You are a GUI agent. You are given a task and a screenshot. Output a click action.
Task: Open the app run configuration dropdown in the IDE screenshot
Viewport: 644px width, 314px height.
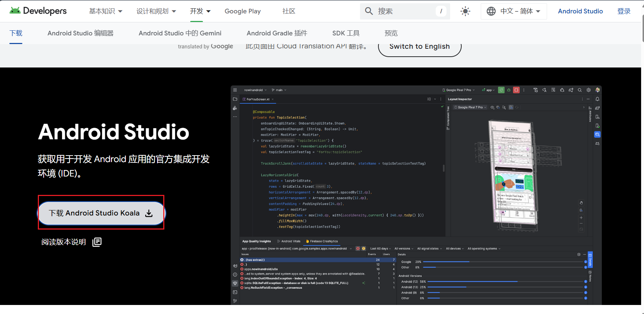(488, 90)
